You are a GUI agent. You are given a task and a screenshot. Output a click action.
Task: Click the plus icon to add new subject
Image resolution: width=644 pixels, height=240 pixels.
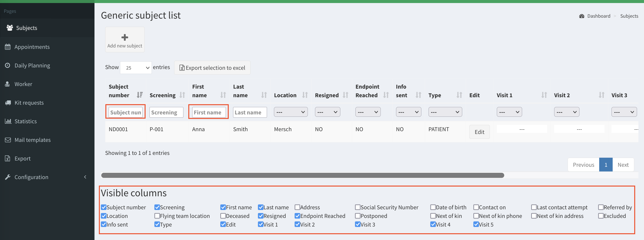(124, 37)
